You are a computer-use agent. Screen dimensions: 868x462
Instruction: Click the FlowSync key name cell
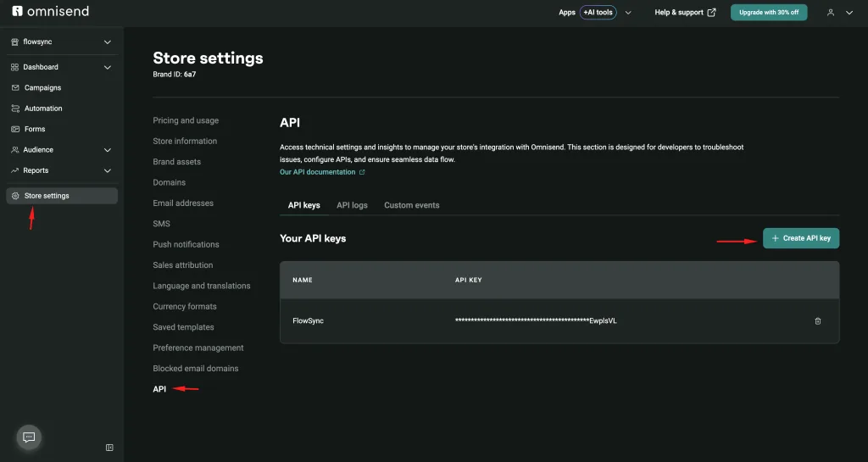tap(308, 321)
